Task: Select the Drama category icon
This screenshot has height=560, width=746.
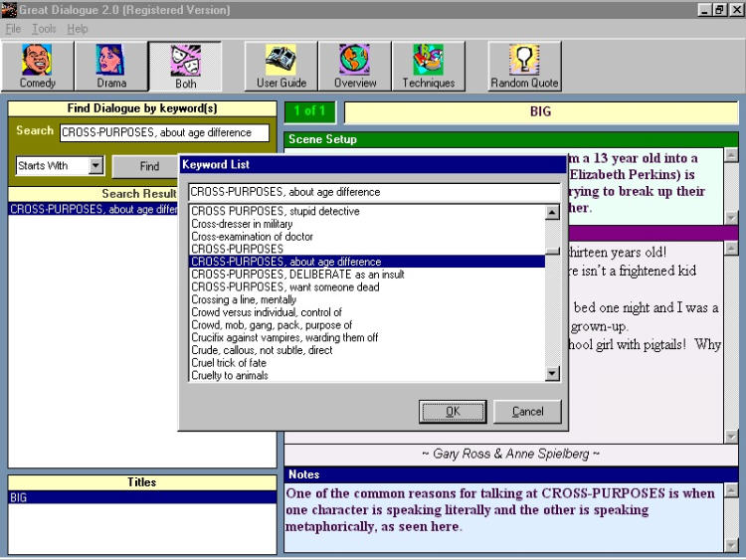Action: click(x=110, y=66)
